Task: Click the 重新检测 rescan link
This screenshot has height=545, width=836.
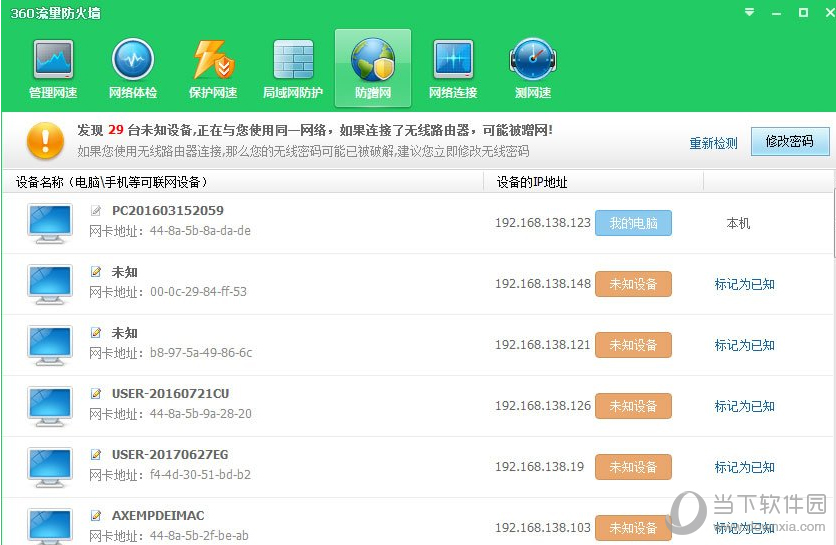Action: click(713, 143)
